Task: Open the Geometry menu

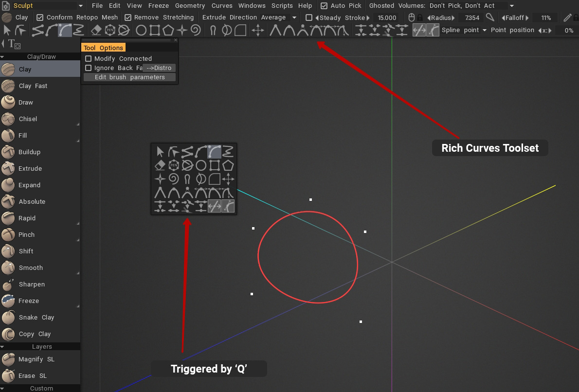Action: (x=190, y=6)
